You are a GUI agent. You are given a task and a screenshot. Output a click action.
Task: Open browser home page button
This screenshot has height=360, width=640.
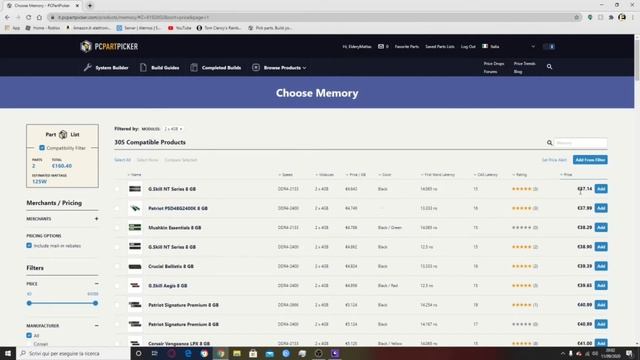click(39, 18)
